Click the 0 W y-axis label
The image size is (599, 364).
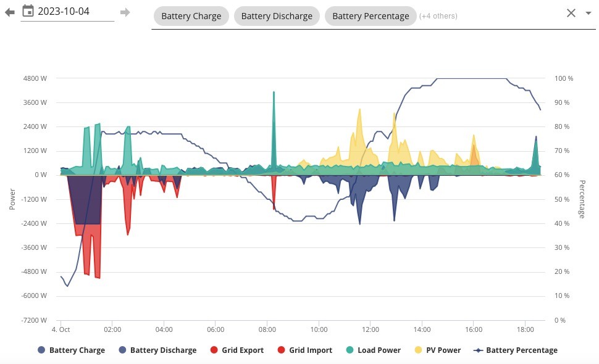pyautogui.click(x=41, y=175)
